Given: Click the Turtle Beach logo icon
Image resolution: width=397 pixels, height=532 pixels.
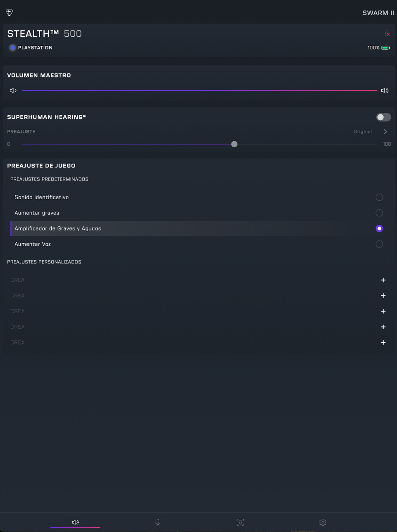Looking at the screenshot, I should tap(9, 12).
